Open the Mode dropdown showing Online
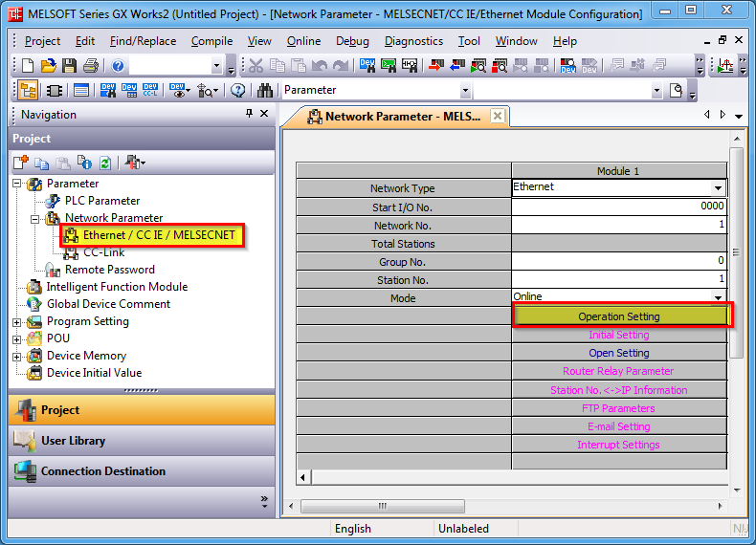The image size is (756, 545). [x=718, y=298]
